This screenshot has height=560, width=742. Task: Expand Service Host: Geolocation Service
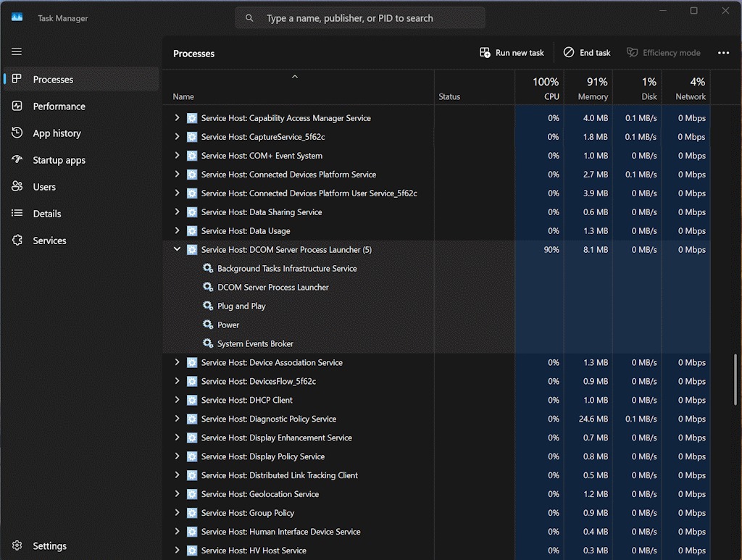[177, 494]
